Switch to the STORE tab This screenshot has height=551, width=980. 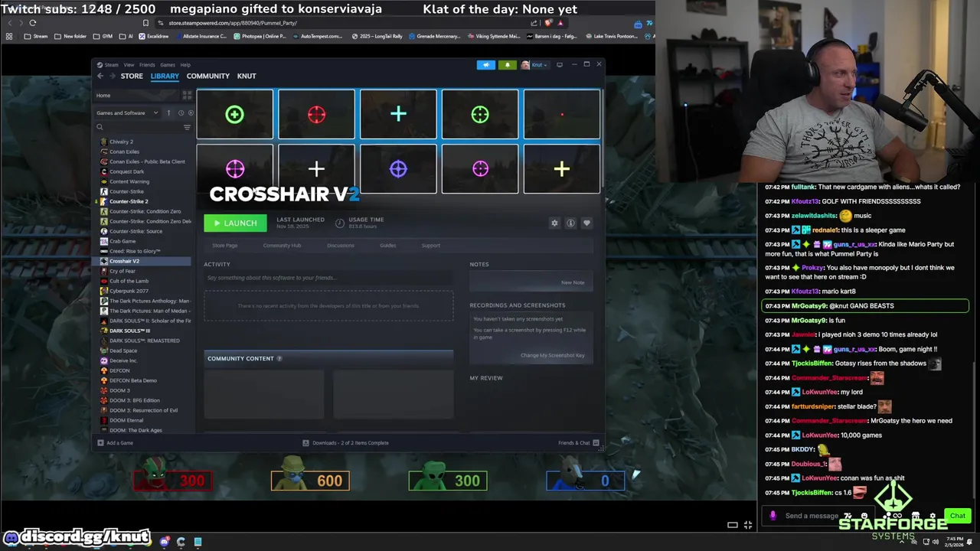(x=132, y=76)
